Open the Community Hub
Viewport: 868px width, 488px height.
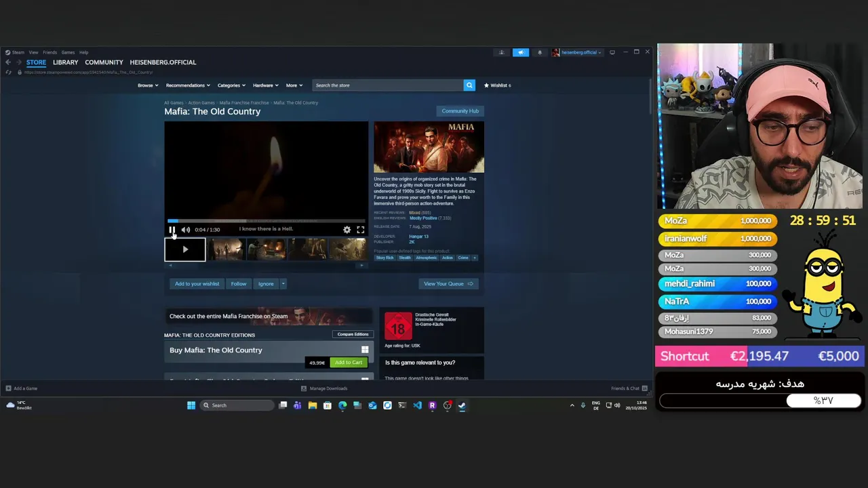[460, 111]
